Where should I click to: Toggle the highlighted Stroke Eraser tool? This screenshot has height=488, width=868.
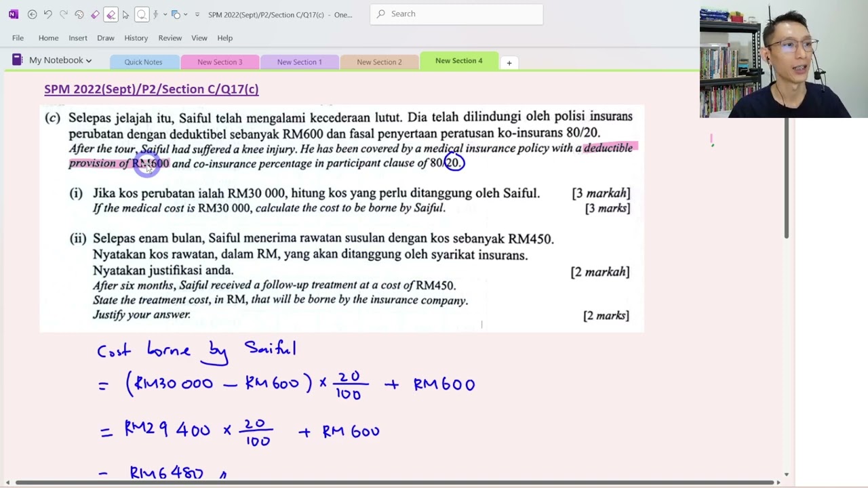pyautogui.click(x=111, y=14)
